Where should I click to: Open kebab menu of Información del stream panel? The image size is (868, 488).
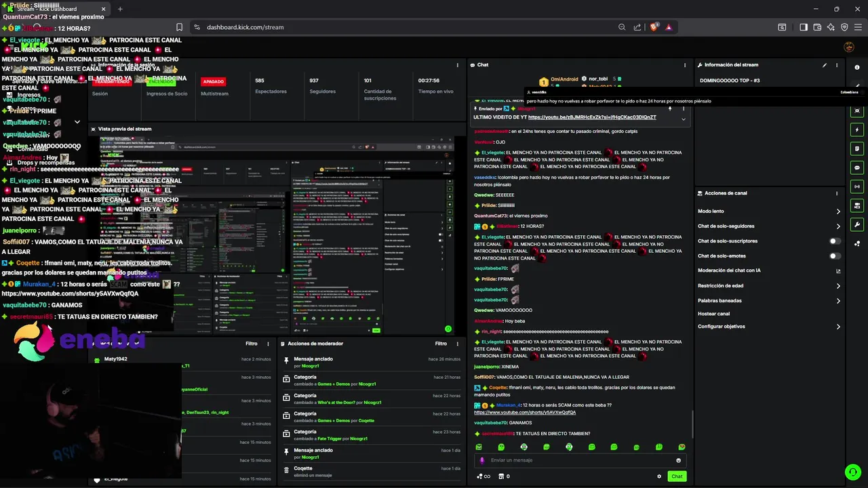click(837, 65)
